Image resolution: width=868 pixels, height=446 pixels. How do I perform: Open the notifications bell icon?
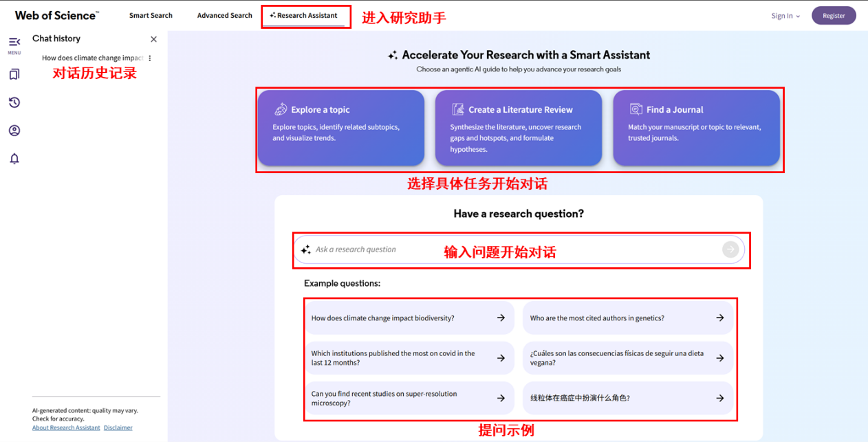pyautogui.click(x=14, y=159)
